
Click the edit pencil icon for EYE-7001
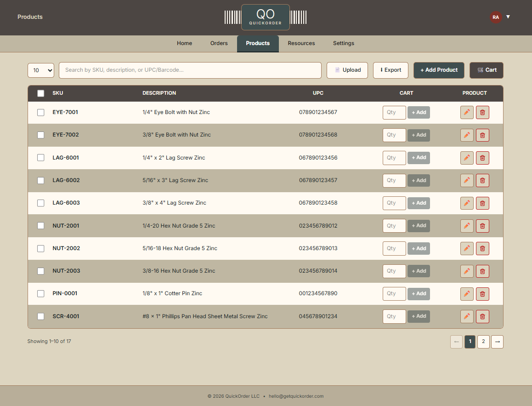click(x=467, y=113)
